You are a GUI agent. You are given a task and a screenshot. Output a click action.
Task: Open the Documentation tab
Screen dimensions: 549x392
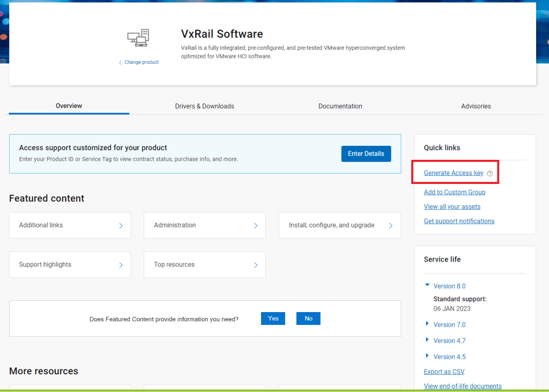[340, 106]
